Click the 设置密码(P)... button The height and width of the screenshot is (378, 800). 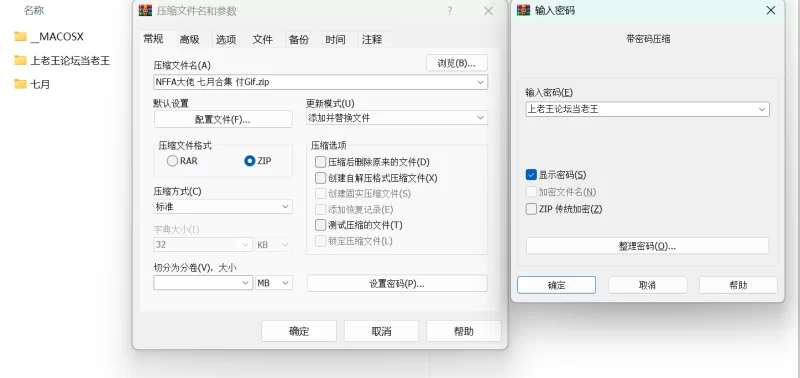pyautogui.click(x=397, y=284)
